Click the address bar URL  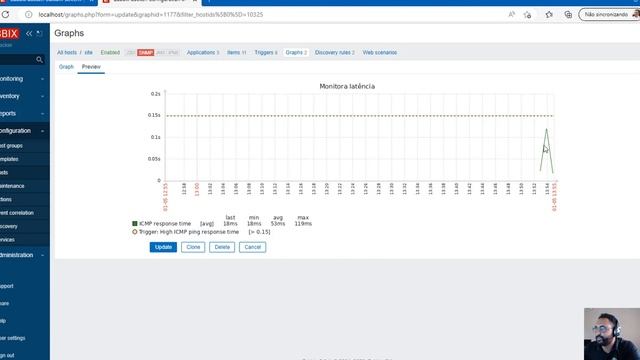(x=151, y=14)
